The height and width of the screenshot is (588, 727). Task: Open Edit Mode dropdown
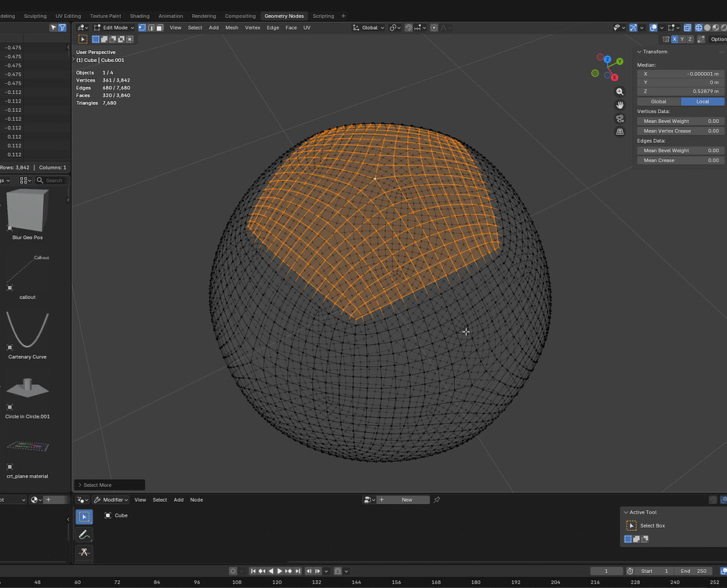pyautogui.click(x=114, y=27)
